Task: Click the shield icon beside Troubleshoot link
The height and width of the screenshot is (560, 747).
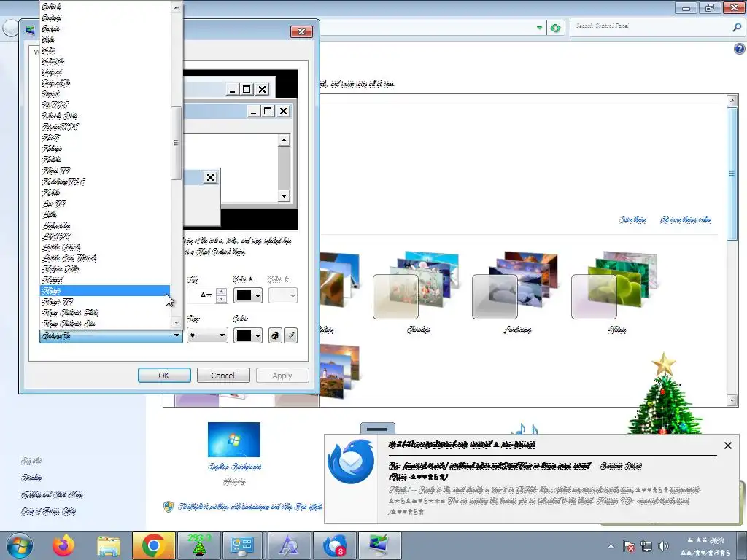Action: (x=169, y=507)
